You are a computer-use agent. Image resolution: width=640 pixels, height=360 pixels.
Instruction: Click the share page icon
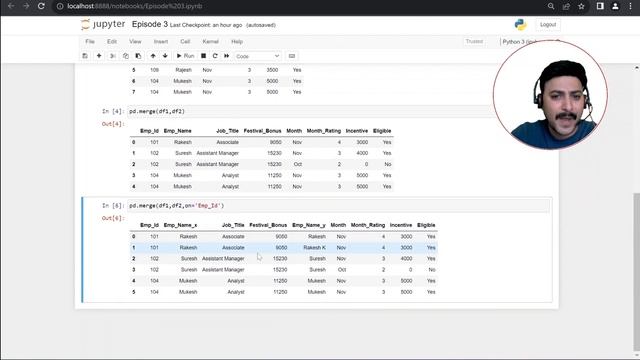[x=567, y=6]
